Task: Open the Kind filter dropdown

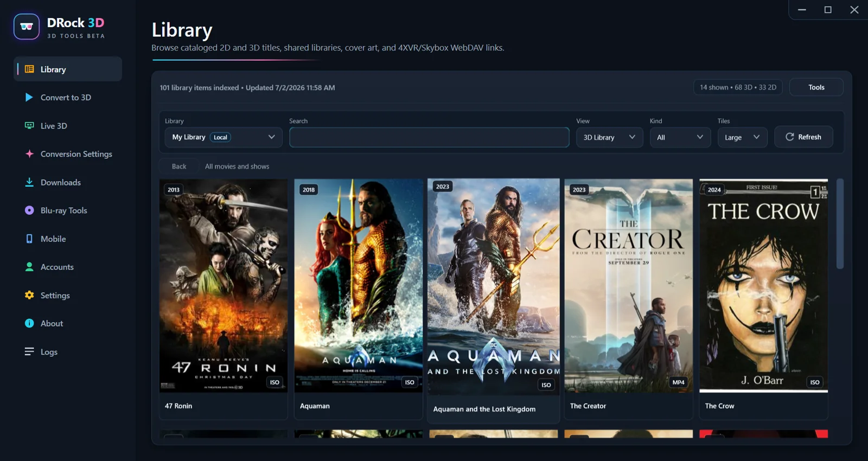Action: pos(680,137)
